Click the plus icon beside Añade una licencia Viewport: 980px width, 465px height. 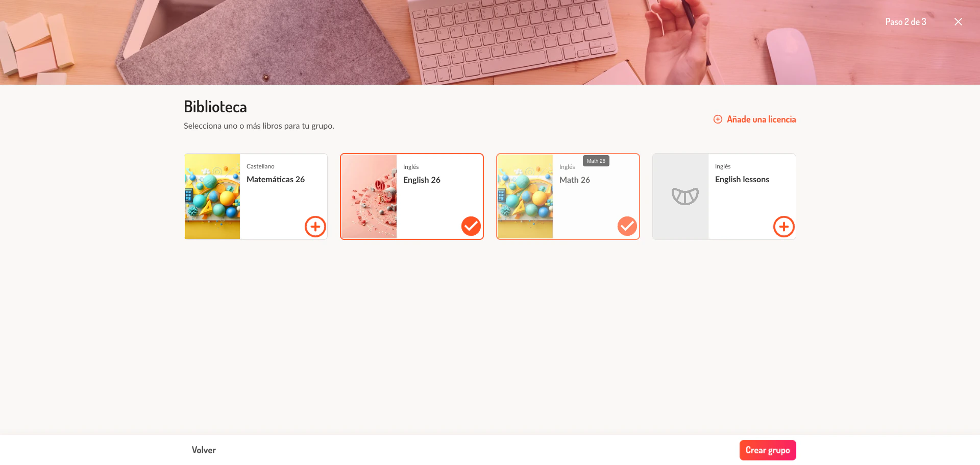point(718,119)
